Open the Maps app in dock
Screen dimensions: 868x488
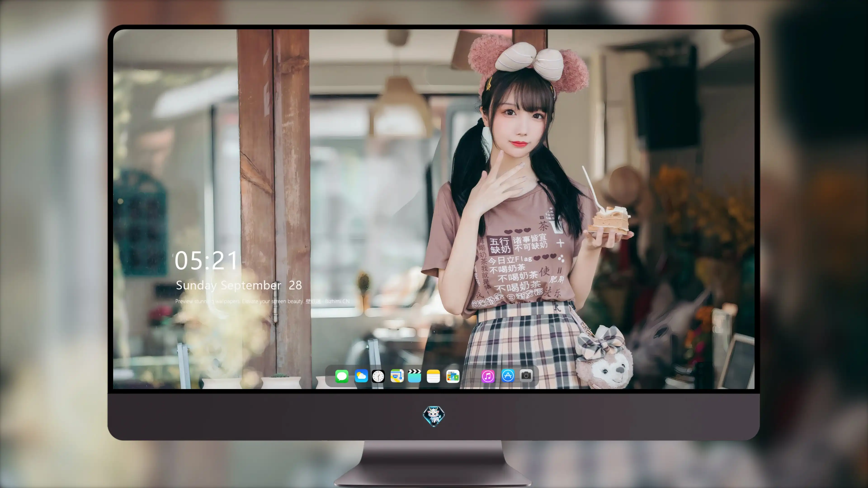click(x=397, y=376)
